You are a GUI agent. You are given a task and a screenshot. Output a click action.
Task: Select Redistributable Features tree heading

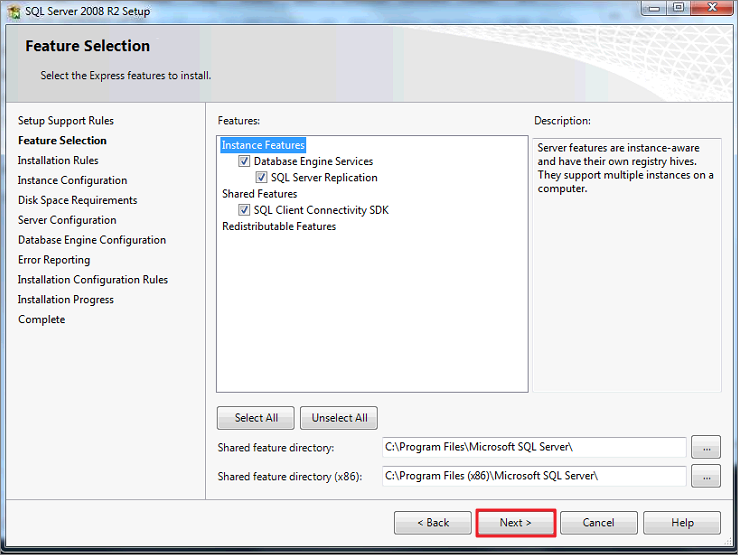[279, 226]
